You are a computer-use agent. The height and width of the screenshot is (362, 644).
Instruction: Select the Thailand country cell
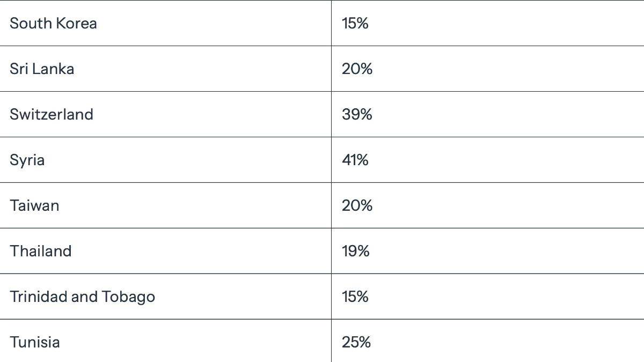(165, 251)
